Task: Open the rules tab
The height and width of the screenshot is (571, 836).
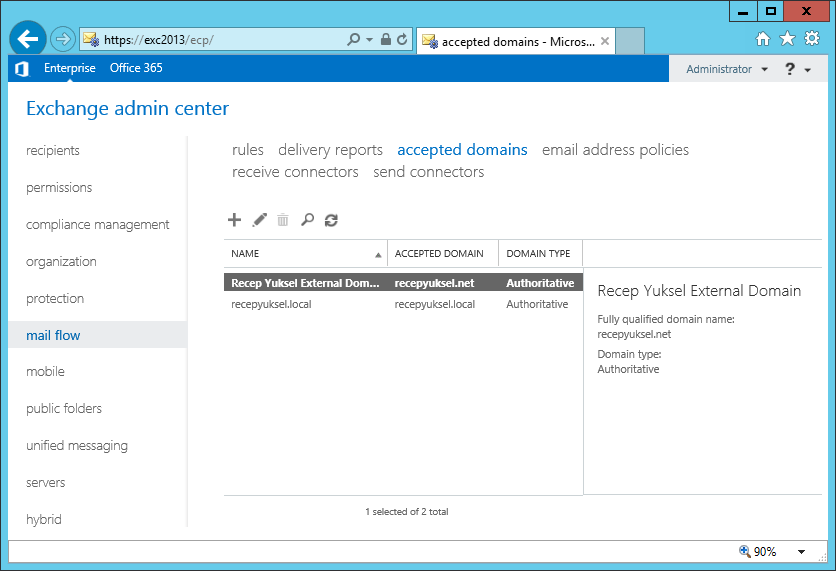Action: [247, 150]
